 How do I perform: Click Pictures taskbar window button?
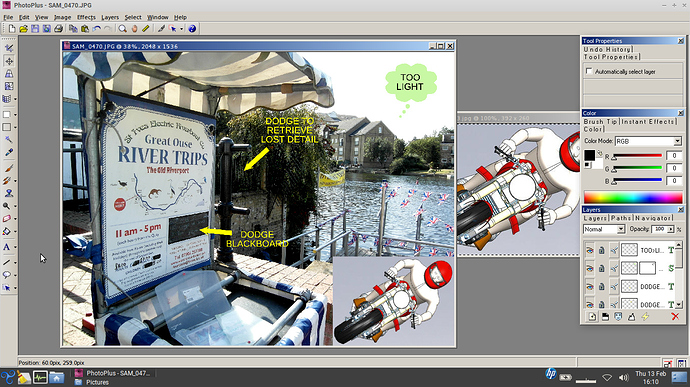(92, 382)
